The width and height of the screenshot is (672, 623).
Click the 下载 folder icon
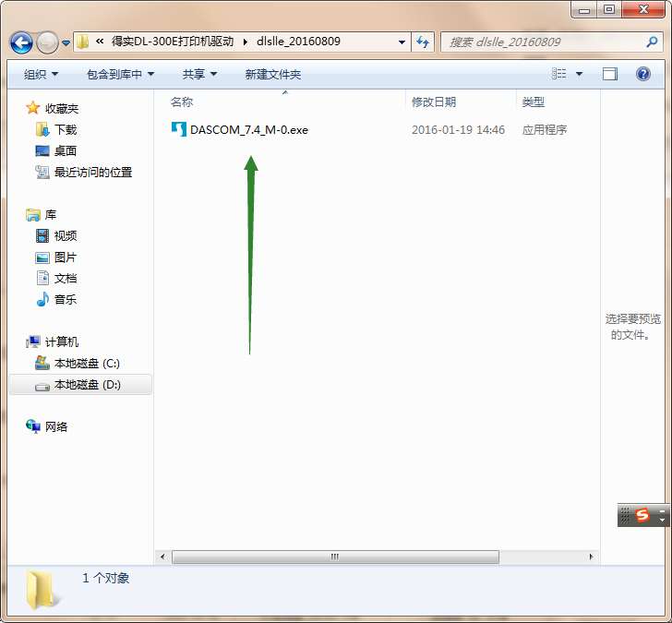[x=42, y=129]
